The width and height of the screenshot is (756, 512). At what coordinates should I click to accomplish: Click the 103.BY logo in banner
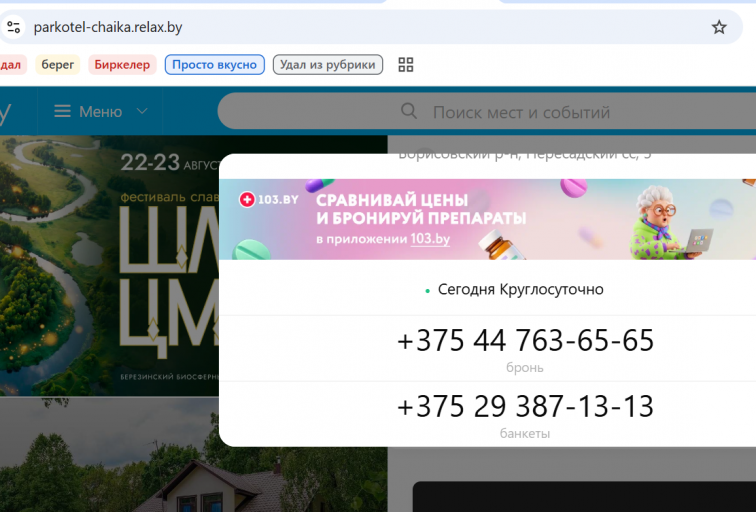tap(269, 199)
